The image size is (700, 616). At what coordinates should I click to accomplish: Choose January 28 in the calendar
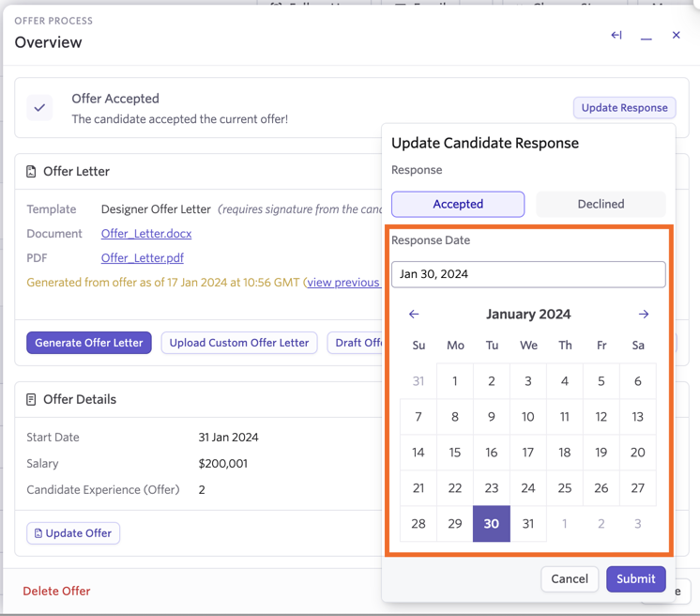tap(418, 524)
